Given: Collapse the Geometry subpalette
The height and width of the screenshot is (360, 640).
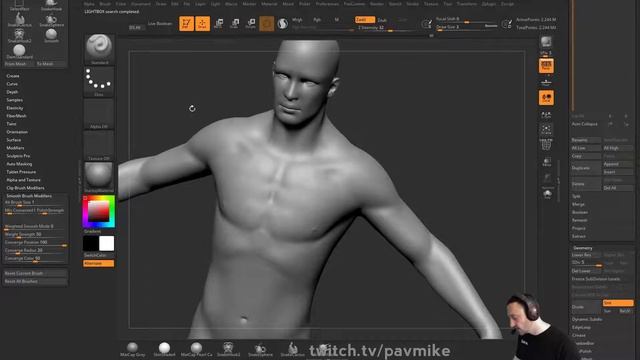Looking at the screenshot, I should click(x=582, y=248).
